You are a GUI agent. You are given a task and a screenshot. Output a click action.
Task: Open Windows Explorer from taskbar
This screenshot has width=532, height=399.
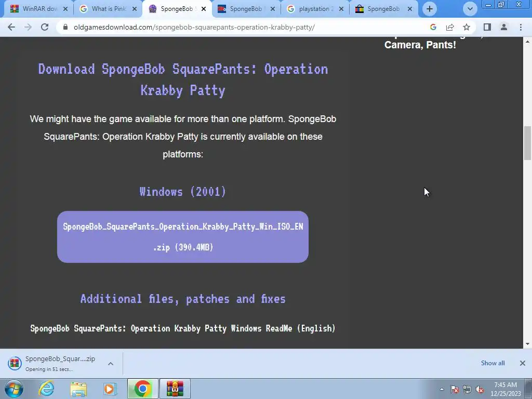tap(78, 389)
